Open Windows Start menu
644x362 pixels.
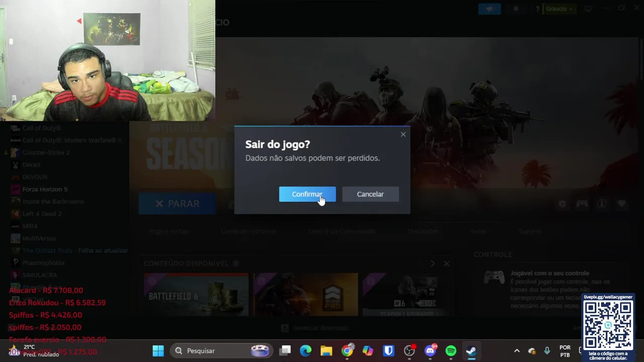pyautogui.click(x=158, y=350)
